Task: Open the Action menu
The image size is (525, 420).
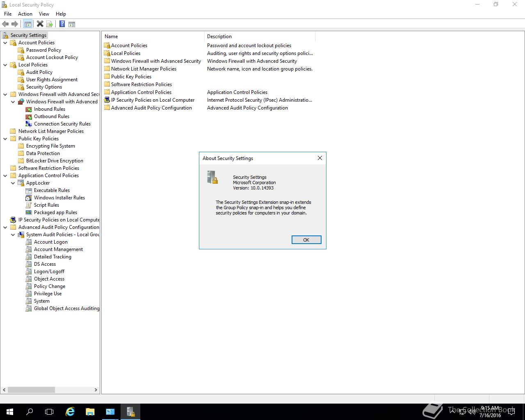Action: 25,14
